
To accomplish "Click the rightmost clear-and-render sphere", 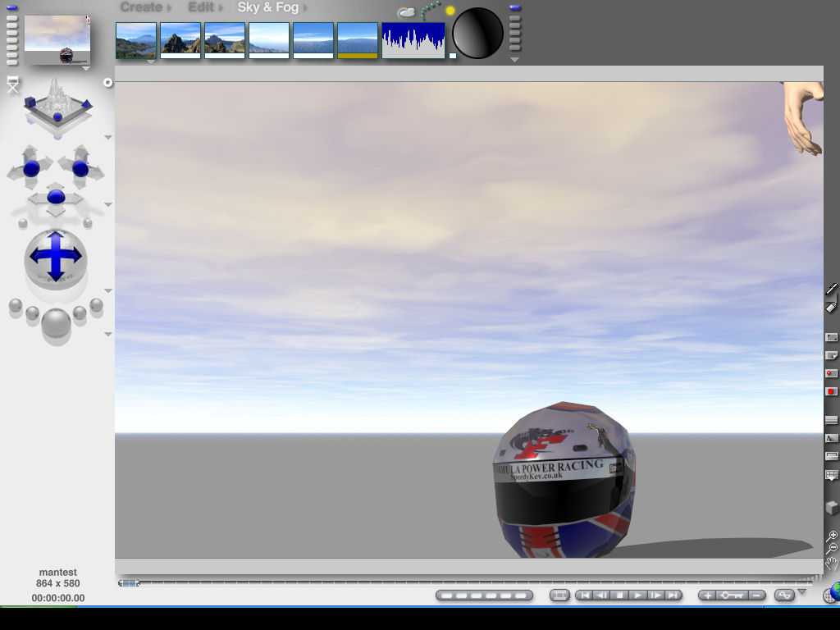I will 97,305.
